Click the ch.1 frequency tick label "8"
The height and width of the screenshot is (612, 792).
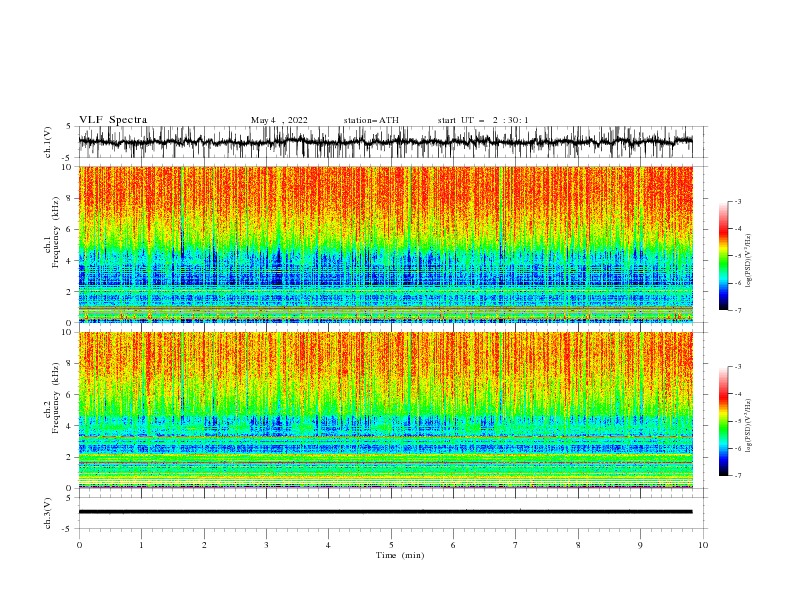pos(69,198)
